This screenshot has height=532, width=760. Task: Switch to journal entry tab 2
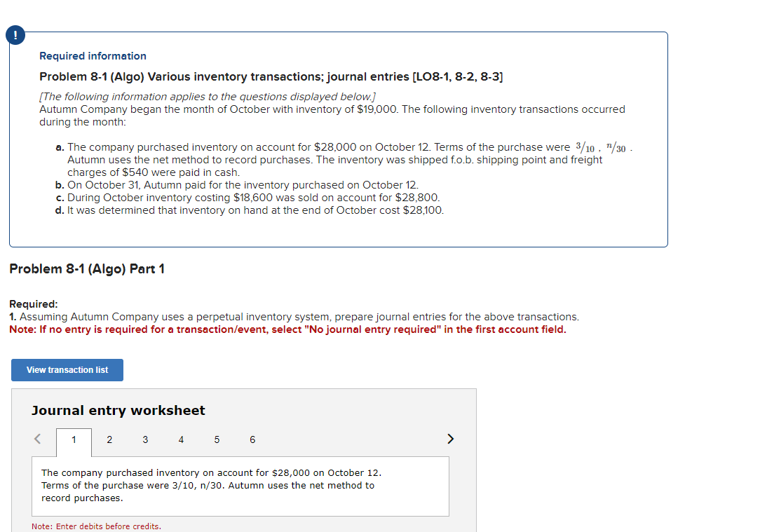click(109, 439)
